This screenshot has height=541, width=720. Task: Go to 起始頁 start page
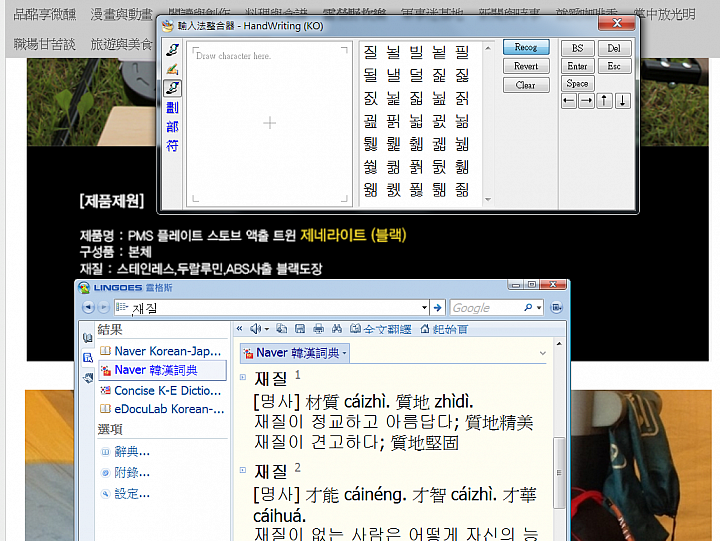tap(444, 329)
